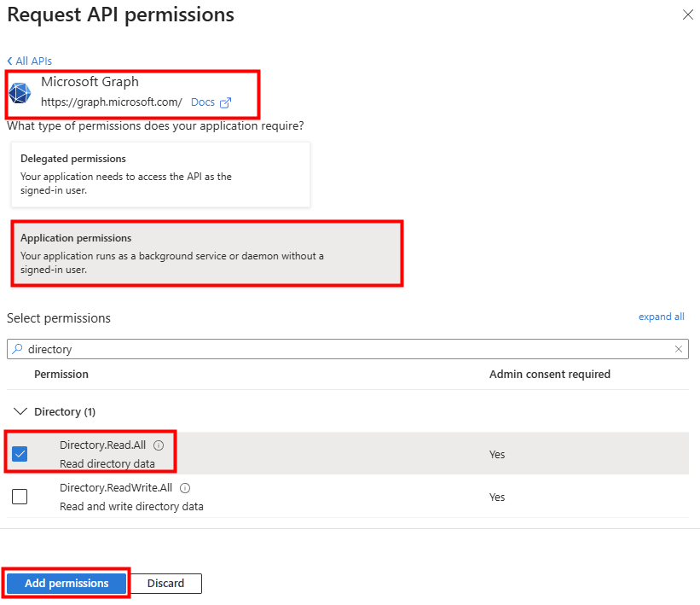Screen dimensions: 700x605
Task: Click the 'expand all' link
Action: pyautogui.click(x=661, y=317)
